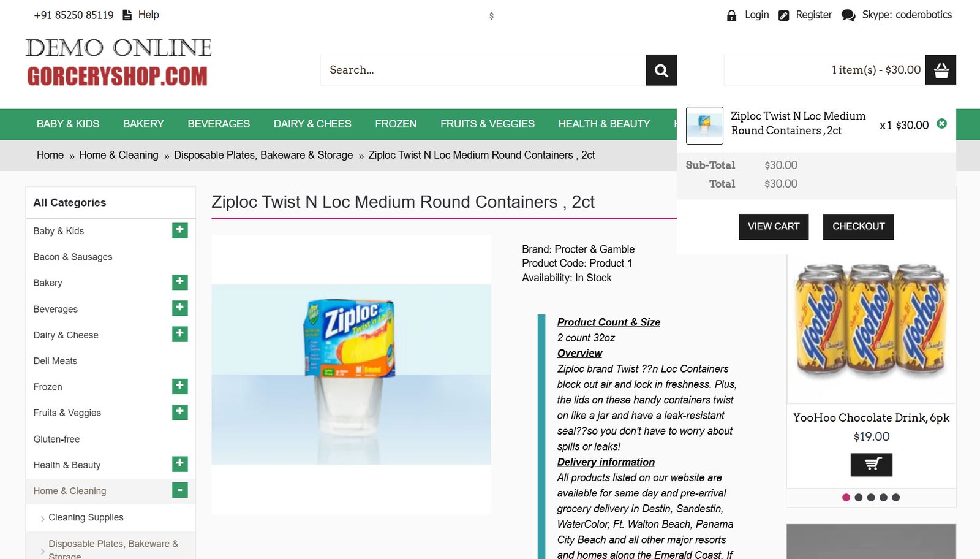The width and height of the screenshot is (980, 559).
Task: Click Product Count & Size heading
Action: tap(609, 322)
